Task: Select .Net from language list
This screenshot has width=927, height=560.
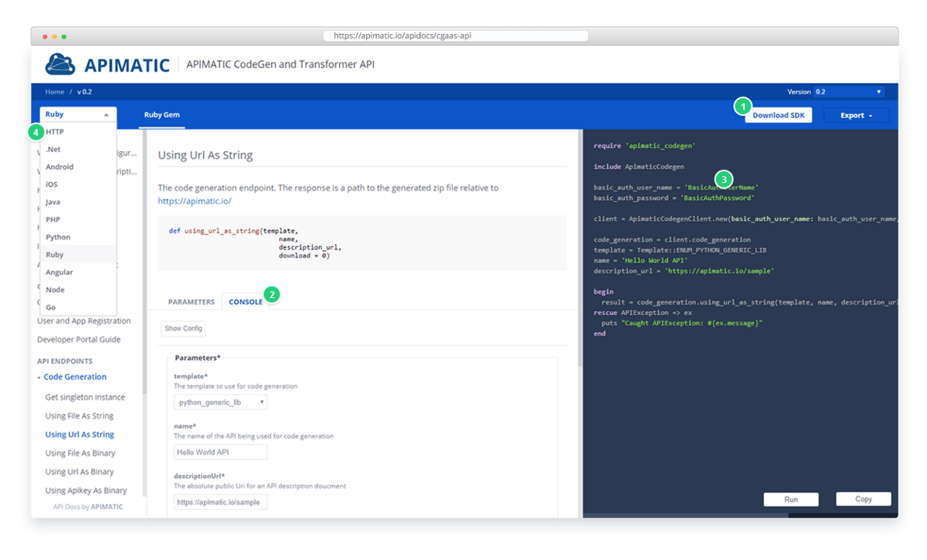Action: coord(77,149)
